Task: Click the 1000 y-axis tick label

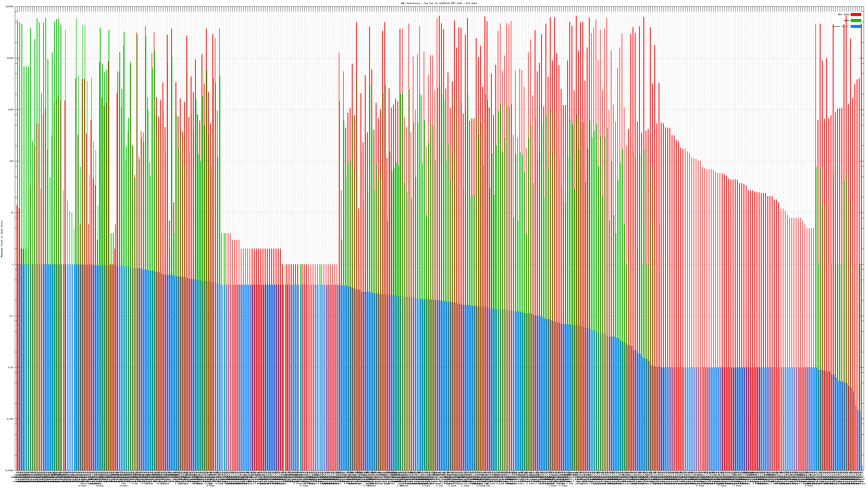Action: coord(11,110)
